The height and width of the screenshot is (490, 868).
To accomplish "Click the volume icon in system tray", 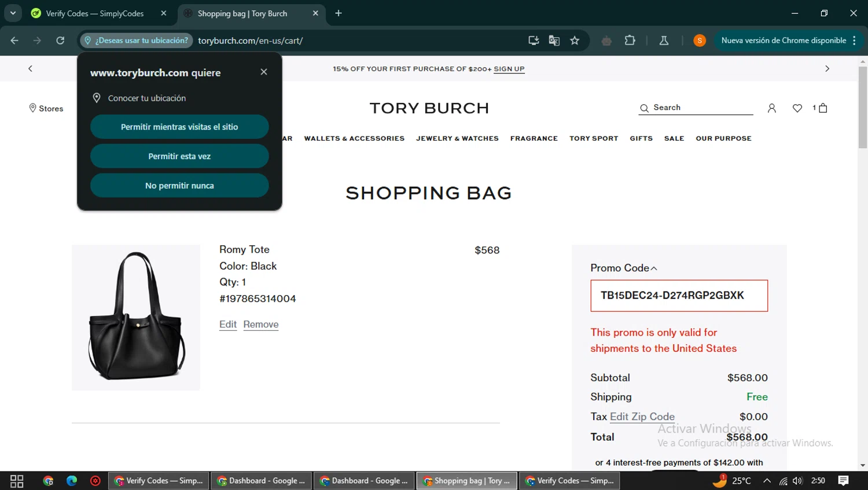I will 798,481.
